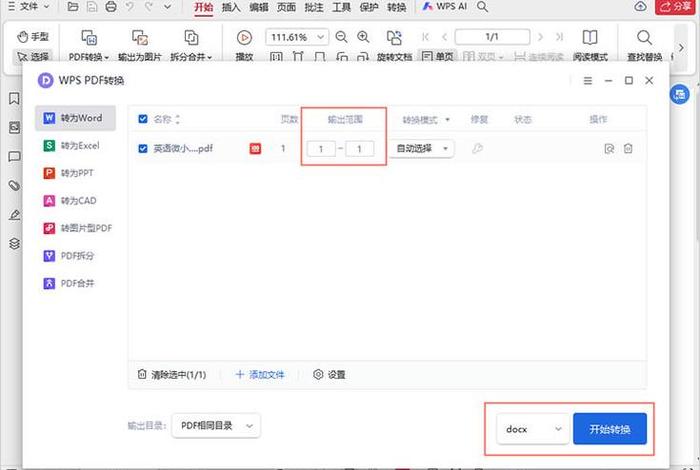
Task: Select 转图片型PDF in conversion list
Action: point(75,228)
